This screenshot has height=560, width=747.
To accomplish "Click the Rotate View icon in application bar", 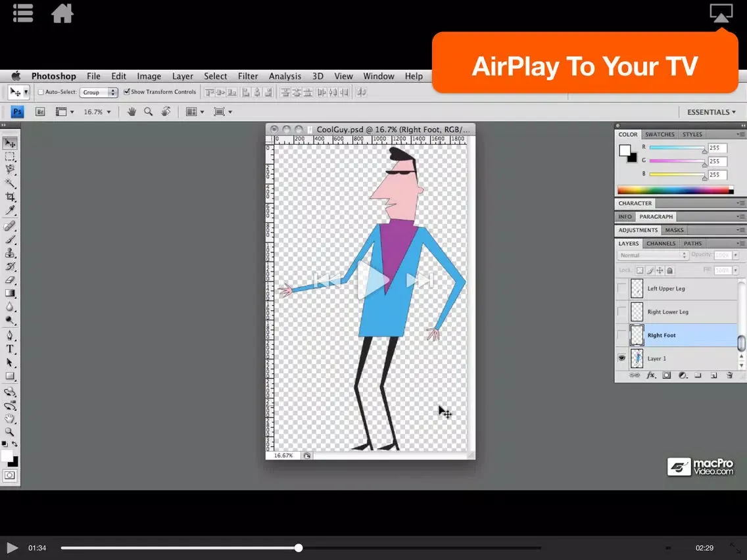I will 166,112.
